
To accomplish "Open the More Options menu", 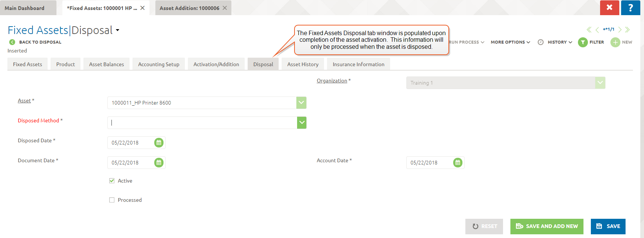I will (x=510, y=42).
